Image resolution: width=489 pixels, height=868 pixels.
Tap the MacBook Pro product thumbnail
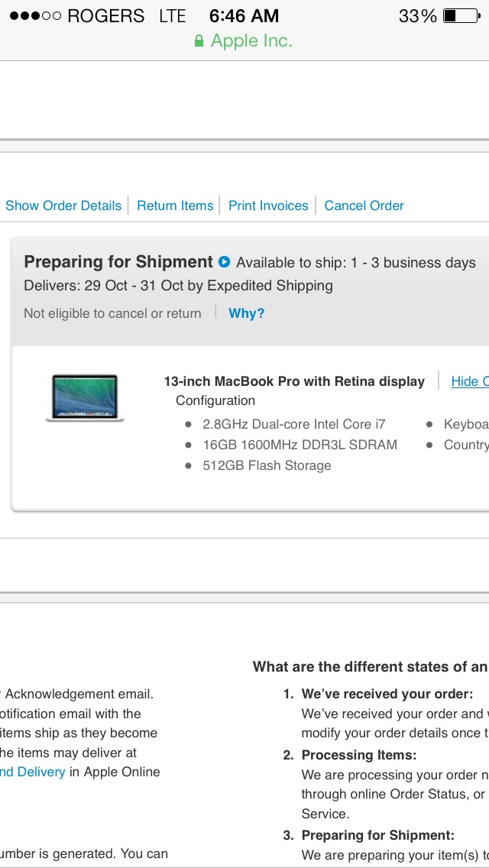tap(85, 399)
